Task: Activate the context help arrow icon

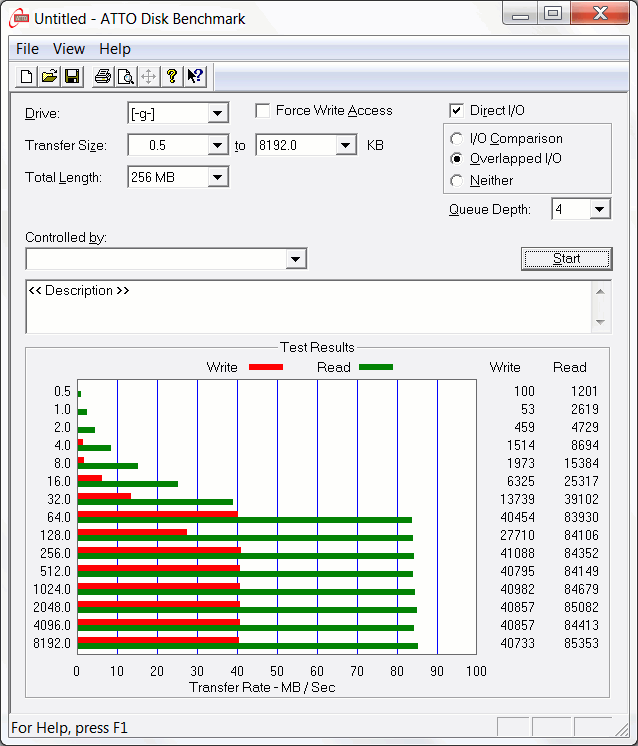Action: point(195,77)
